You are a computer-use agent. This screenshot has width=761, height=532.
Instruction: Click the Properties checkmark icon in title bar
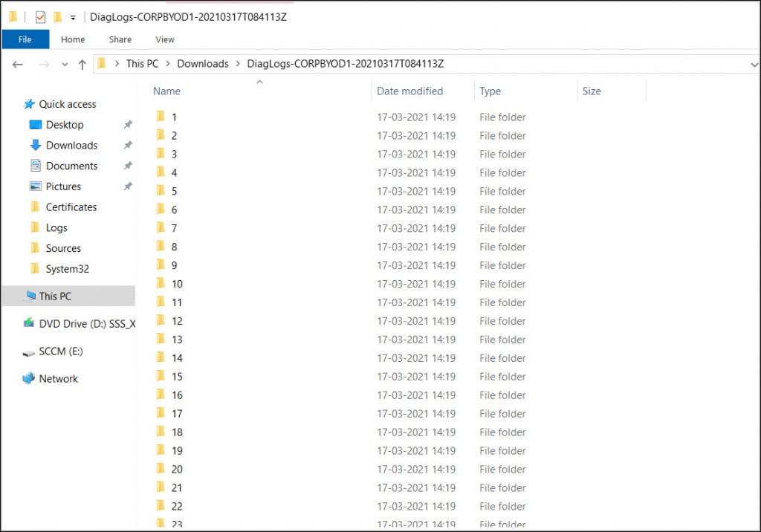coord(40,17)
